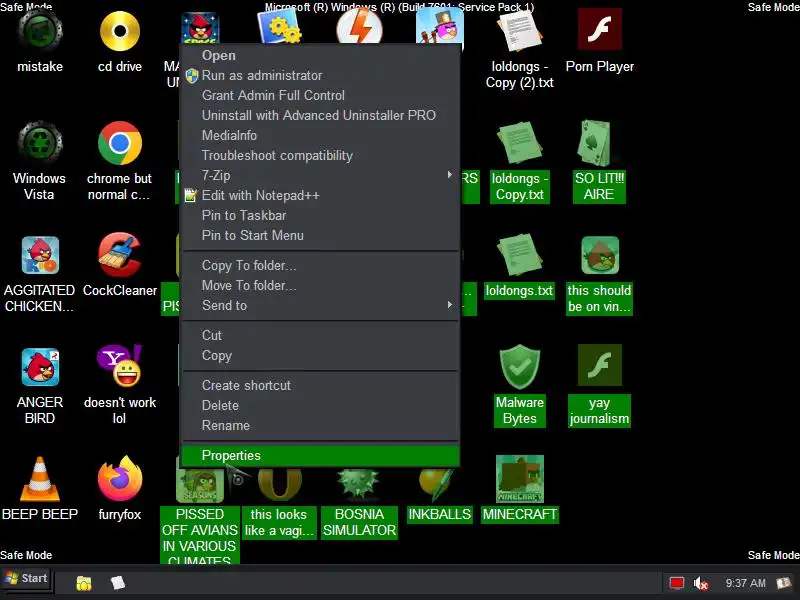Expand the 'Send to' submenu
Screen dimensions: 800x600
coord(321,305)
